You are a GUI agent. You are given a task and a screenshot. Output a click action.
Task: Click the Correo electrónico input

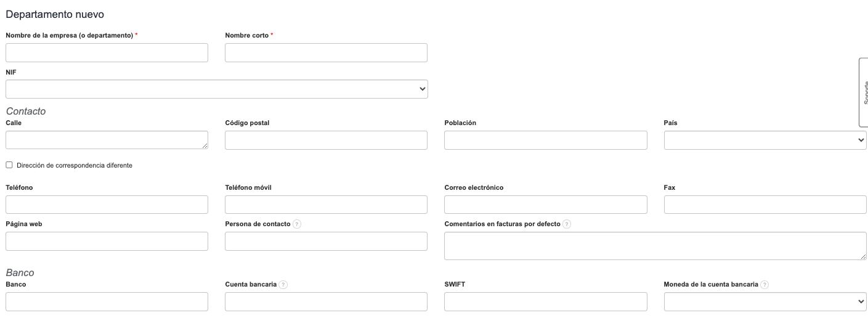[x=545, y=205]
